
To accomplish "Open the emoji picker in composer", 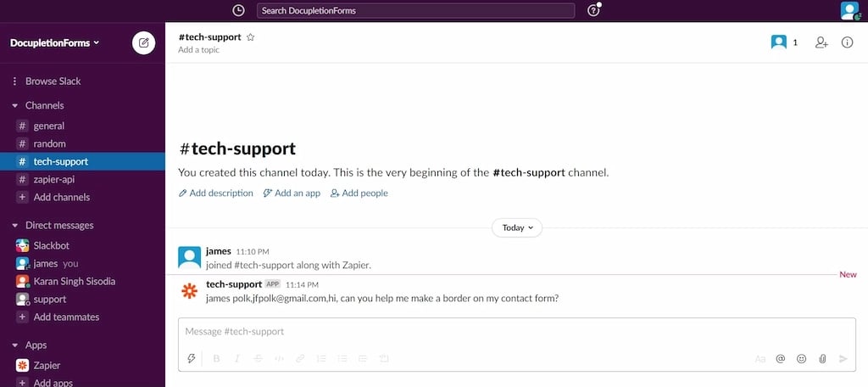I will 801,359.
